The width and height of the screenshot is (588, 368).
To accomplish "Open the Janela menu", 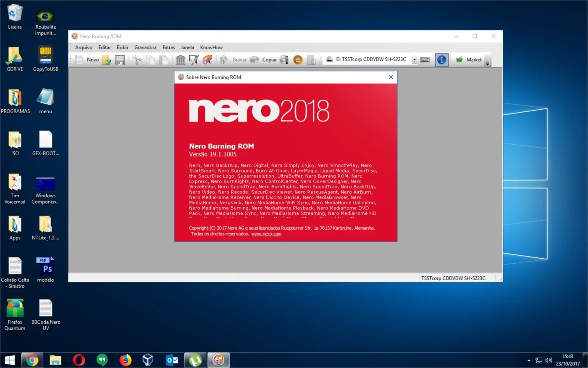I will coord(187,48).
